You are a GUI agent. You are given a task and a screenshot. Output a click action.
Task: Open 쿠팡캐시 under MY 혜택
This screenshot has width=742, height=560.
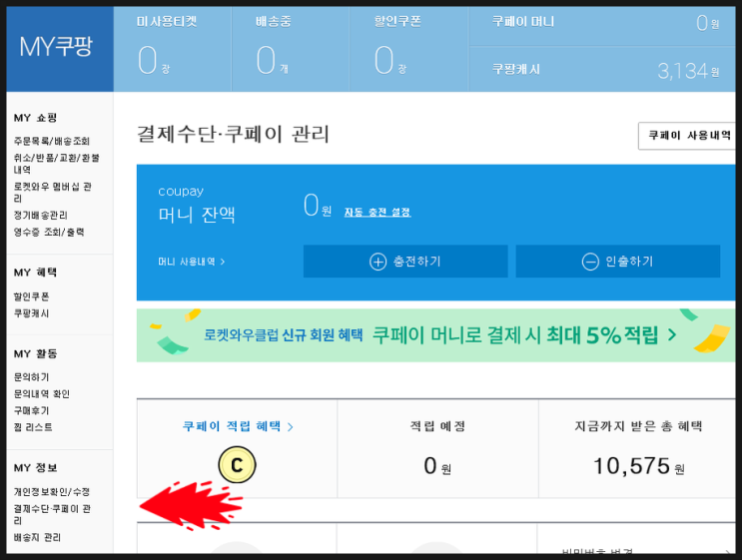tap(31, 313)
